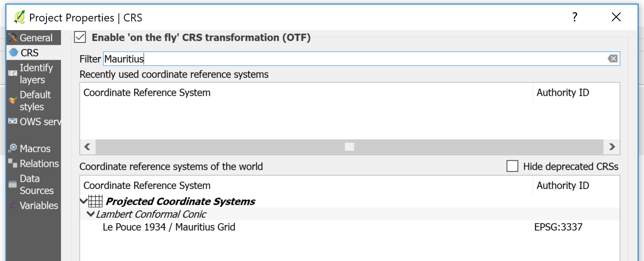Viewport: 644px width, 261px height.
Task: Click the Variables epsilon icon
Action: coord(13,205)
